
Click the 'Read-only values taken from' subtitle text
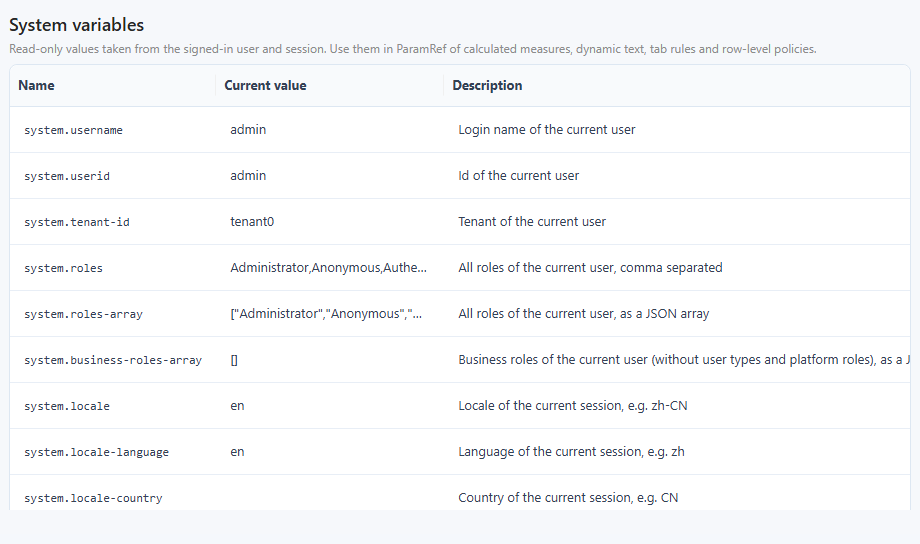pyautogui.click(x=412, y=49)
